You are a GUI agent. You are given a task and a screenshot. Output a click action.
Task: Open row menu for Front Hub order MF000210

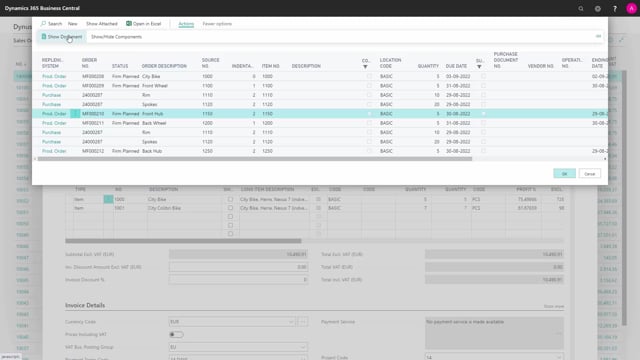click(75, 114)
